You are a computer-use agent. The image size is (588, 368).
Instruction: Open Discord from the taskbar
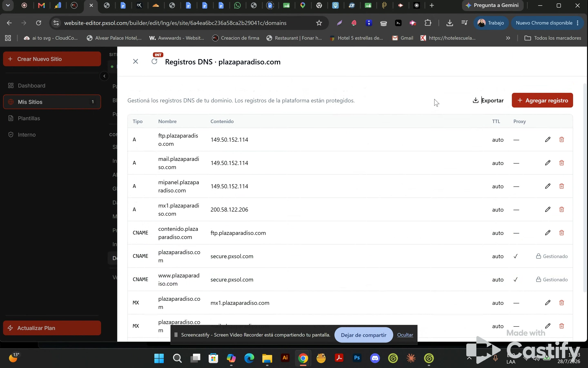point(375,358)
